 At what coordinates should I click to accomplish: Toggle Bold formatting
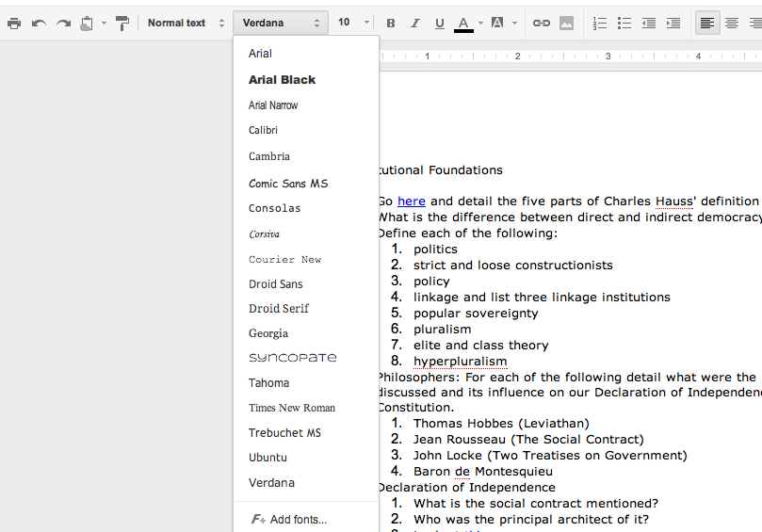(x=391, y=23)
